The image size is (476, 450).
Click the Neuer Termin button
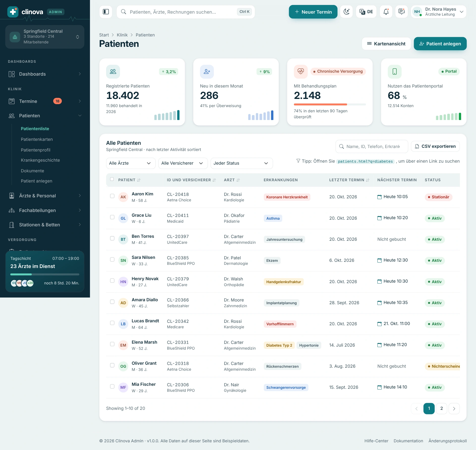click(x=313, y=12)
